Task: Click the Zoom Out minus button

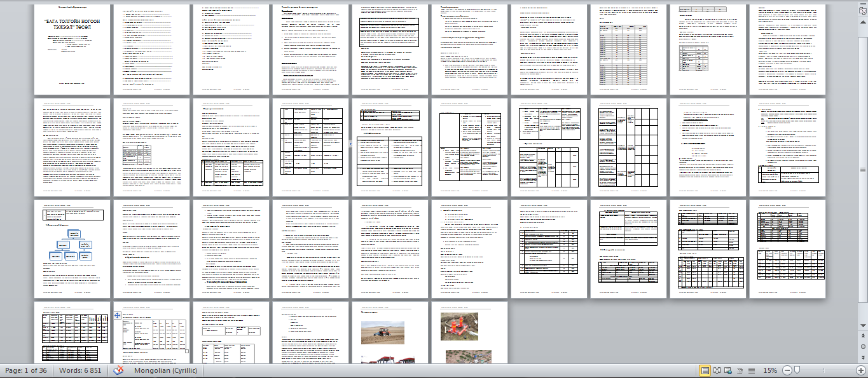Action: [787, 370]
